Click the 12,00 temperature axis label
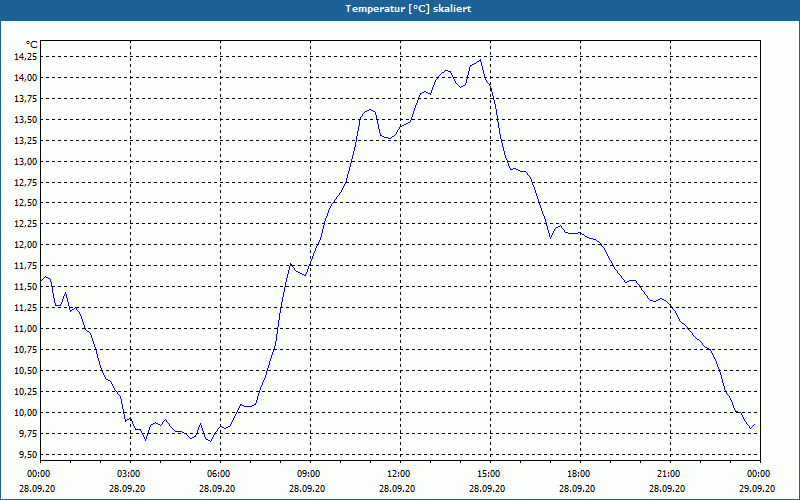The image size is (800, 500). [x=26, y=245]
